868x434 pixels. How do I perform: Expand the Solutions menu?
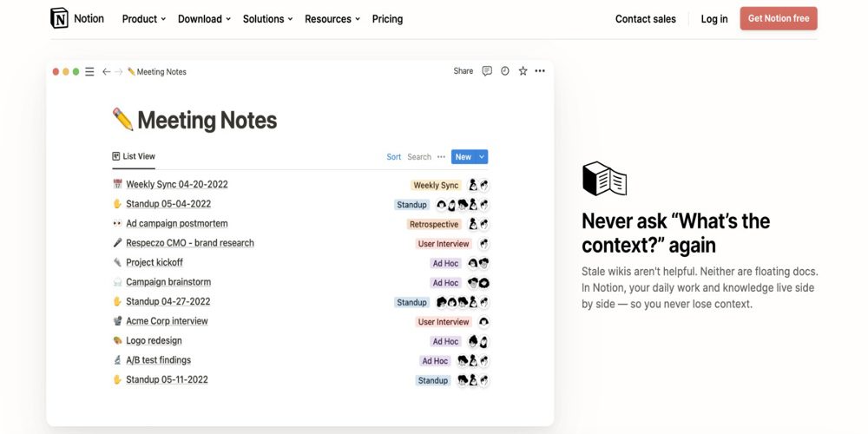268,19
